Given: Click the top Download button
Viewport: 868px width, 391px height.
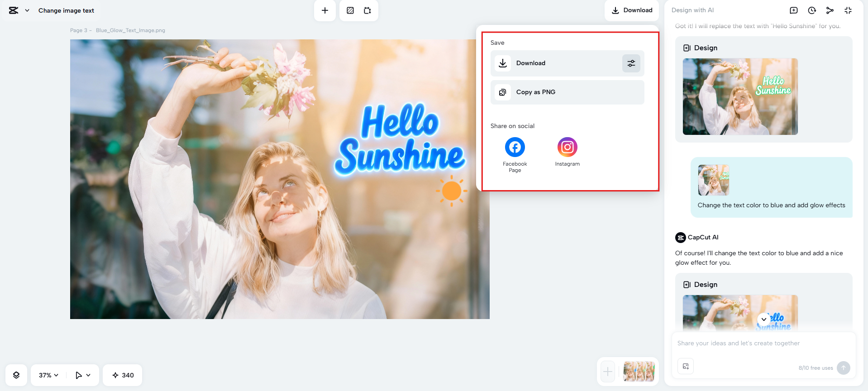Looking at the screenshot, I should coord(632,10).
